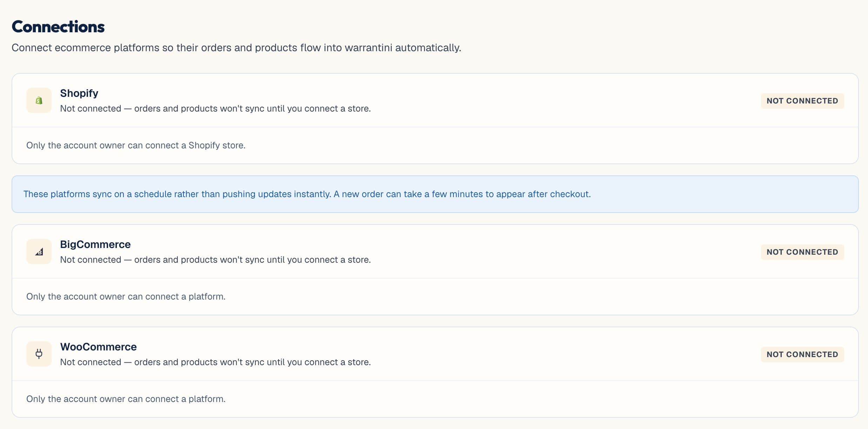Click the sentence about new orders after checkout

pos(462,194)
